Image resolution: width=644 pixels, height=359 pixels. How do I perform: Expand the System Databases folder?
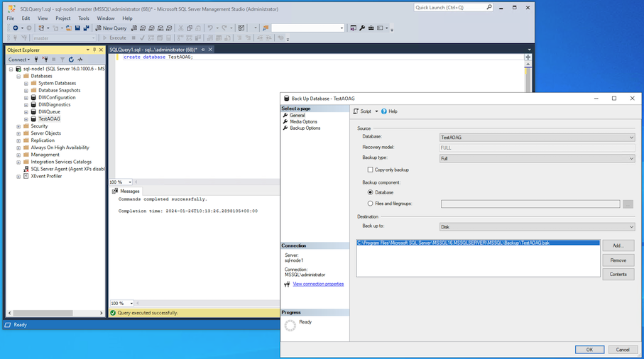tap(26, 83)
